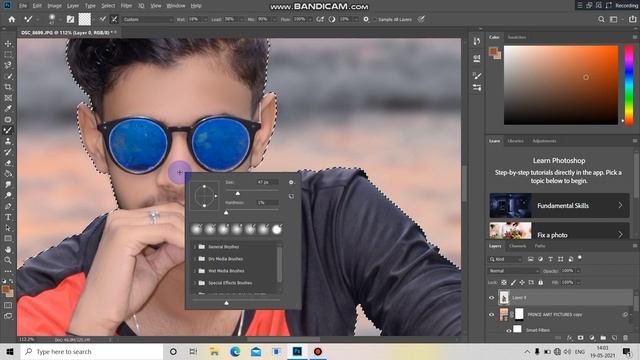
Task: Open the Opacity dropdown in Layers panel
Action: click(x=578, y=271)
